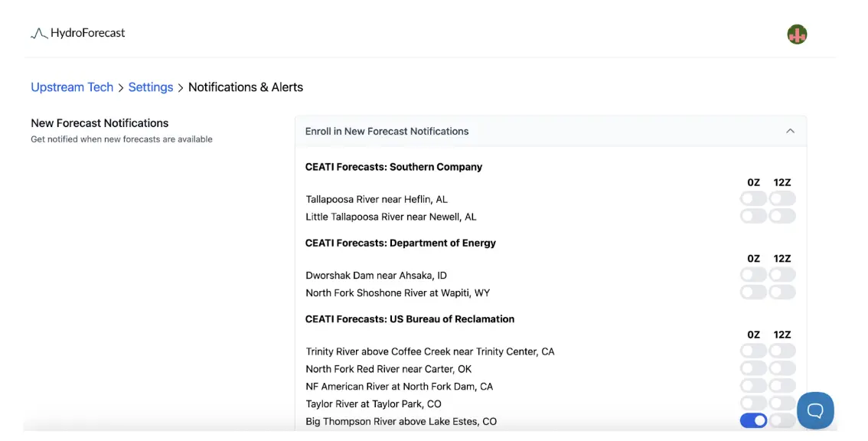Click the Enroll in New Forecast Notifications header
The height and width of the screenshot is (441, 868).
(551, 131)
